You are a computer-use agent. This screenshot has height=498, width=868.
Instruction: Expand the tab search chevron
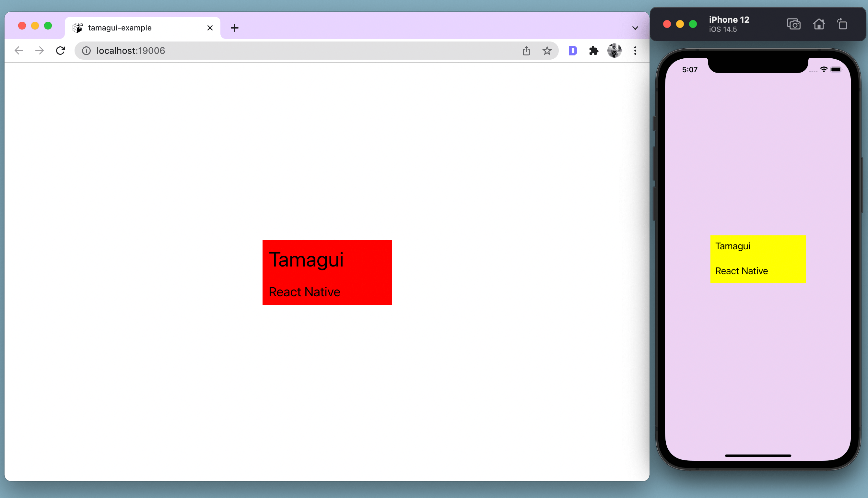(x=635, y=28)
